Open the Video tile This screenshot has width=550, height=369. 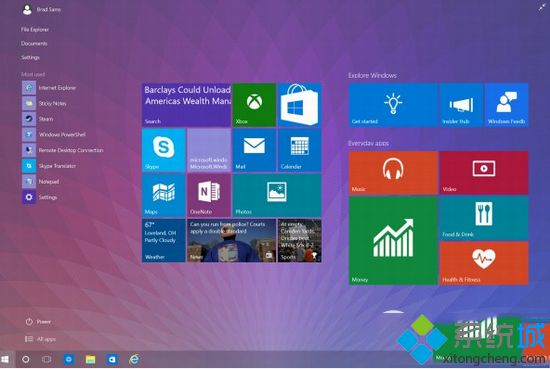(484, 173)
